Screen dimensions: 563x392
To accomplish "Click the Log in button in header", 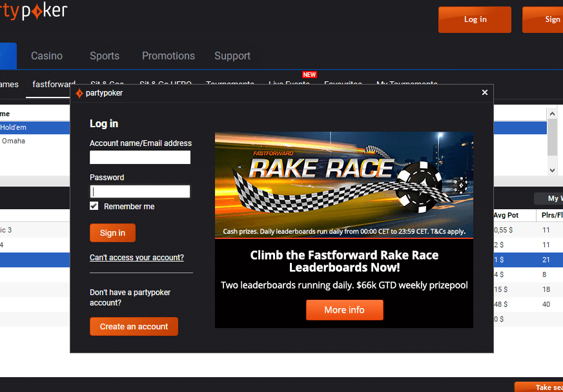I will 475,19.
